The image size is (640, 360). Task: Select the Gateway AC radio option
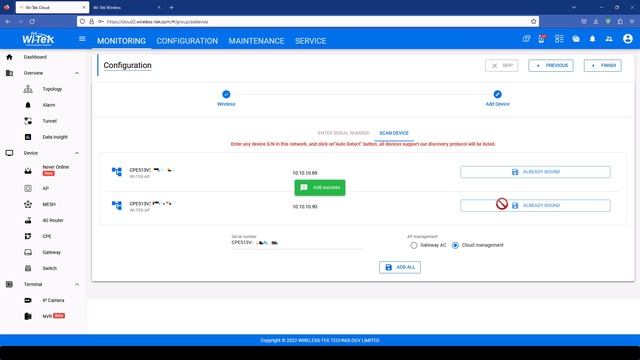414,245
